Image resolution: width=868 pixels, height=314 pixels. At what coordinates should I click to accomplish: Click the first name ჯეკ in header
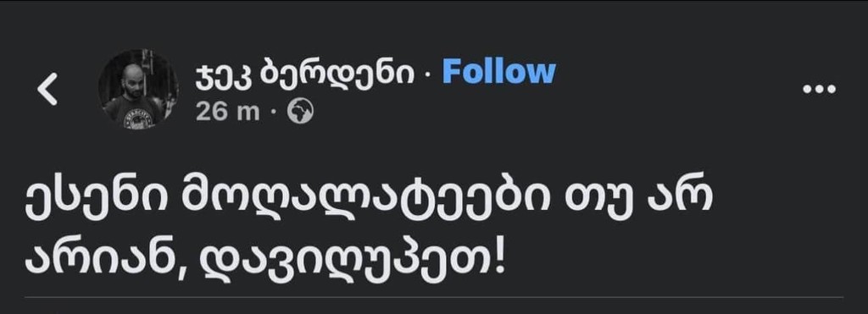224,75
